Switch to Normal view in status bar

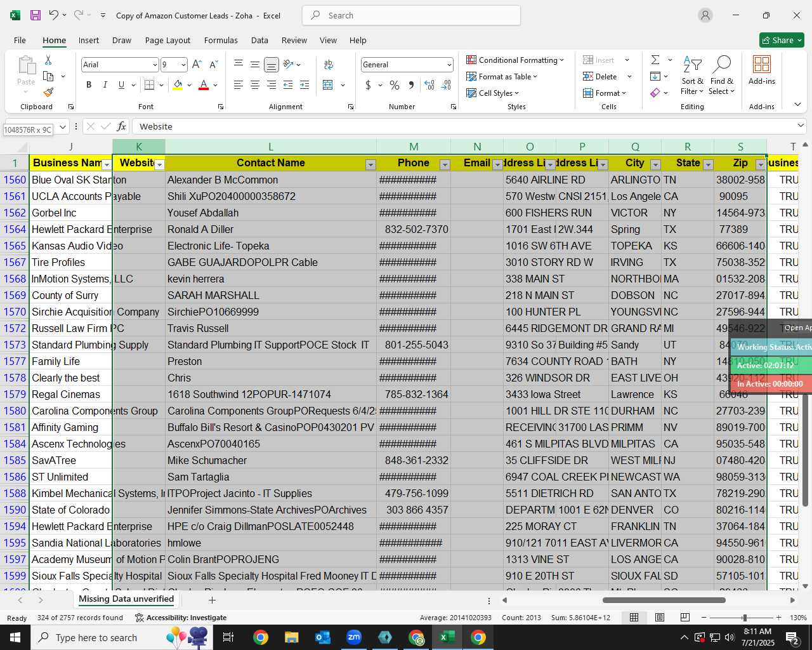point(634,618)
